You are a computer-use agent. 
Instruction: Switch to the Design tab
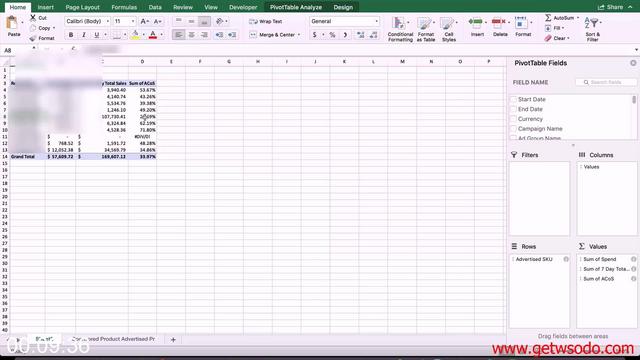(343, 7)
